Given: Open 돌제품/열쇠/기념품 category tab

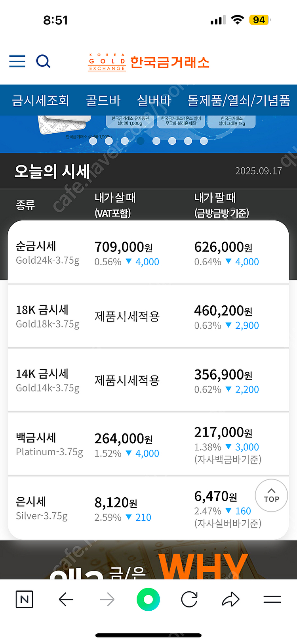Looking at the screenshot, I should [x=239, y=100].
